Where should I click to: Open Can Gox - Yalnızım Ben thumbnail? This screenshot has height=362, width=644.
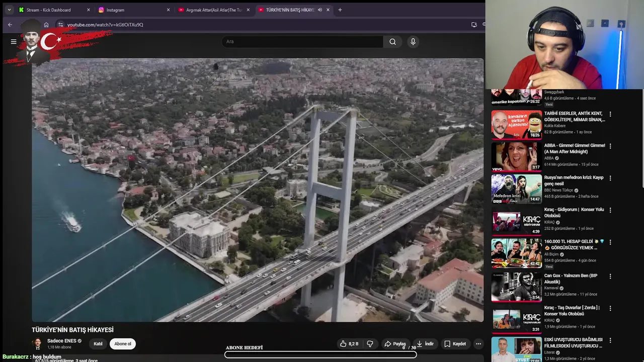coord(516,287)
